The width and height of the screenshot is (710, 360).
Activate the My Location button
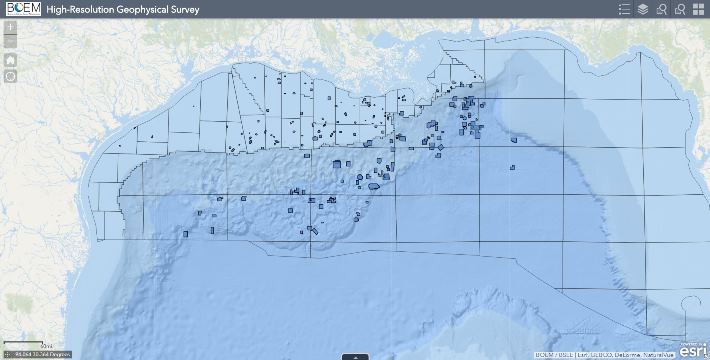pos(10,76)
